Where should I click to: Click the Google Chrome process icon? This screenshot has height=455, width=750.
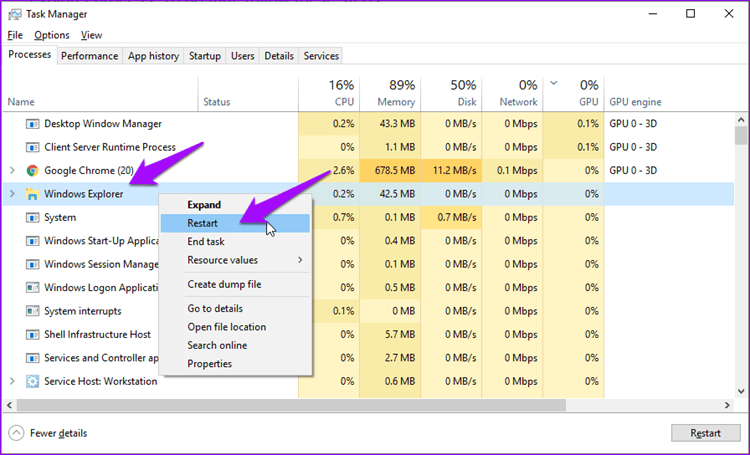pos(32,170)
